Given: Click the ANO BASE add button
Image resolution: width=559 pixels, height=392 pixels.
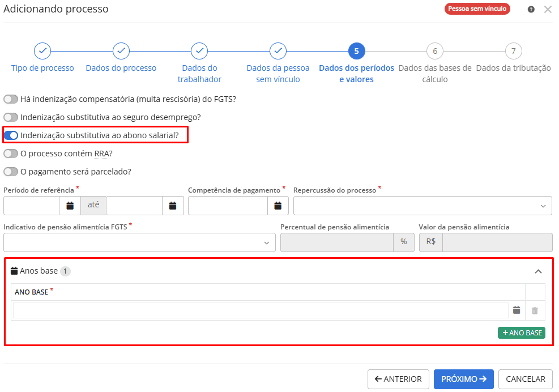Looking at the screenshot, I should tap(521, 333).
